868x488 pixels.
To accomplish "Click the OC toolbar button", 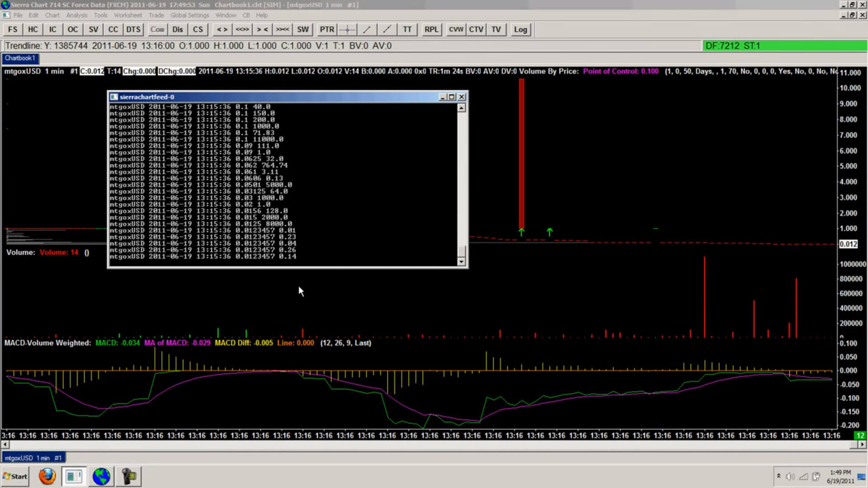I will pos(72,29).
